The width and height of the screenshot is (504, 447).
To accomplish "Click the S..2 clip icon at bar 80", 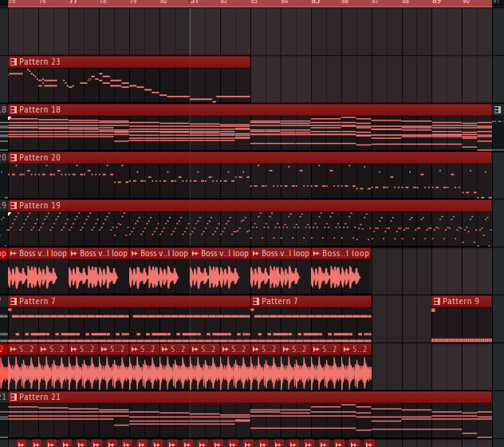I will [x=164, y=349].
